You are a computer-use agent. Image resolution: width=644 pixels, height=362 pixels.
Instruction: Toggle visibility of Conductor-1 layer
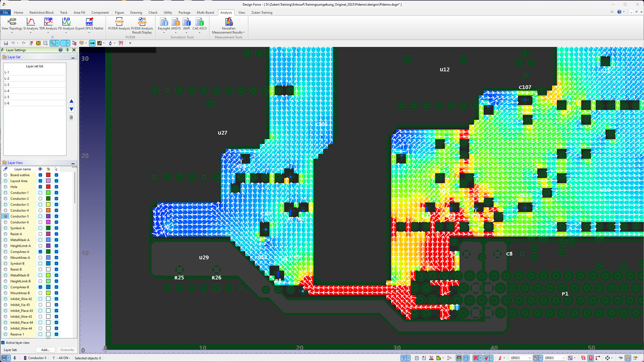40,193
